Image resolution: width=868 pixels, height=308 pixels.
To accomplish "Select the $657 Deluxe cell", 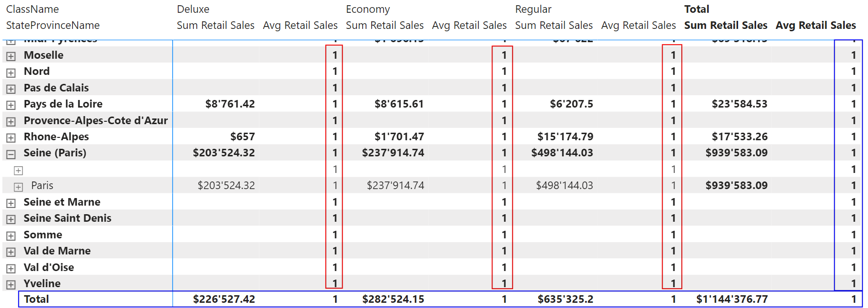I will tap(243, 136).
